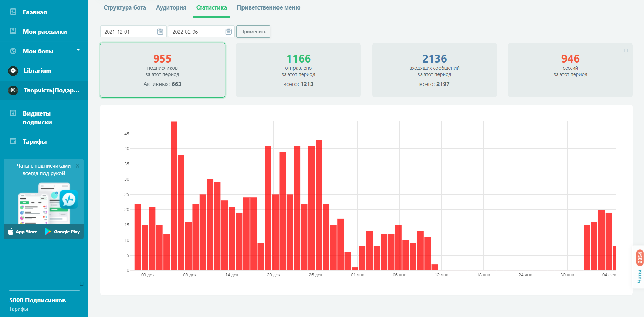The height and width of the screenshot is (317, 644).
Task: Click the Instagram bot icon for Творчість
Action: (x=13, y=90)
